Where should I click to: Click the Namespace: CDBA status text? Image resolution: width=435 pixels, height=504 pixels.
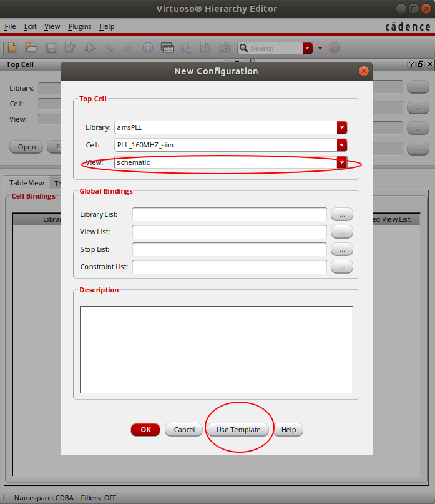pos(44,498)
